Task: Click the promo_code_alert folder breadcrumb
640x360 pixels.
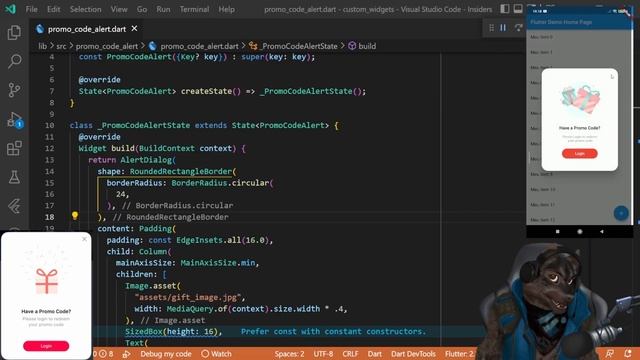Action: (107, 46)
